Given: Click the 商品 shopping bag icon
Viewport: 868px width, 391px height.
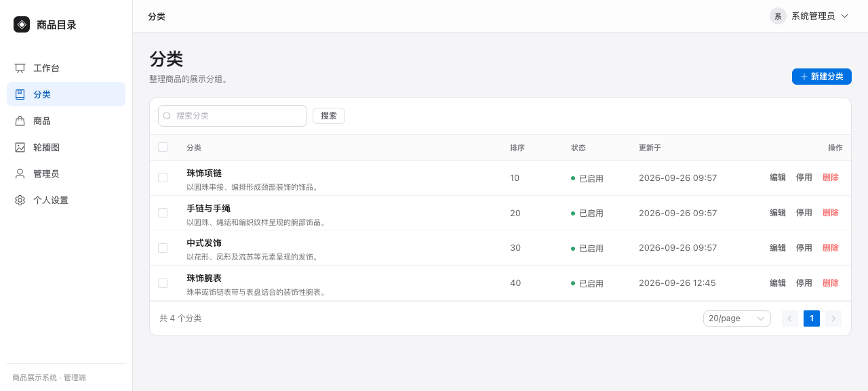Looking at the screenshot, I should [x=20, y=121].
